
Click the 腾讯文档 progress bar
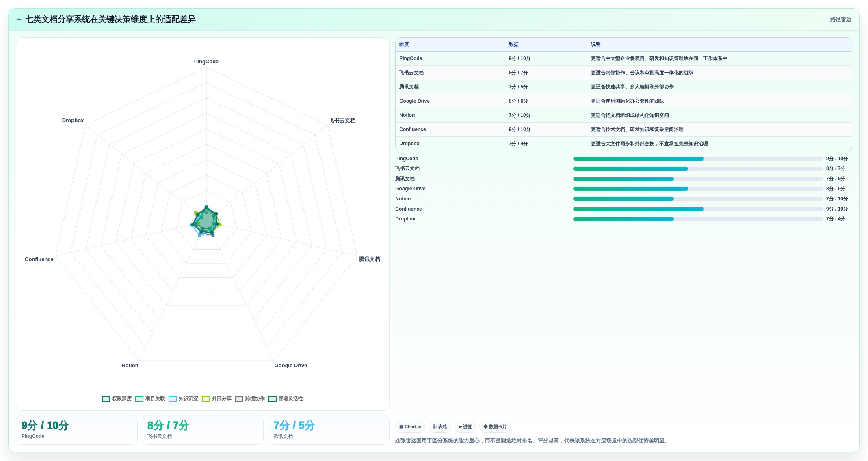(697, 179)
